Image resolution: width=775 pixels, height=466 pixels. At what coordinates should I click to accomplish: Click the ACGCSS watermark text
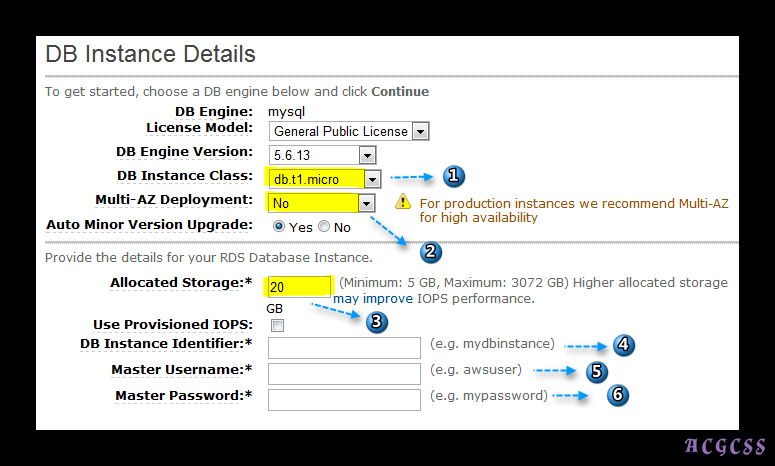tap(725, 446)
